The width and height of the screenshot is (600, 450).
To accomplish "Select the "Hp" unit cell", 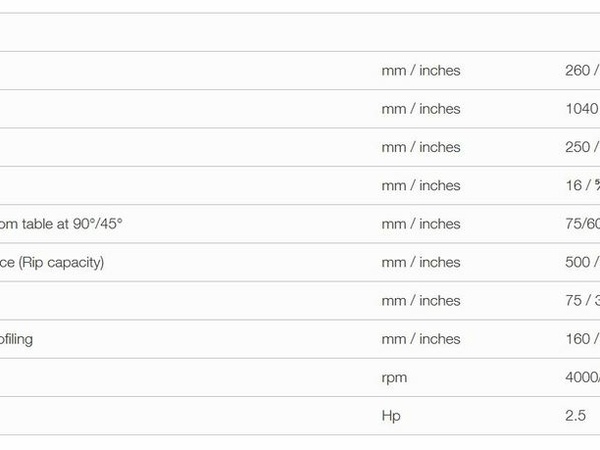I will [x=391, y=415].
